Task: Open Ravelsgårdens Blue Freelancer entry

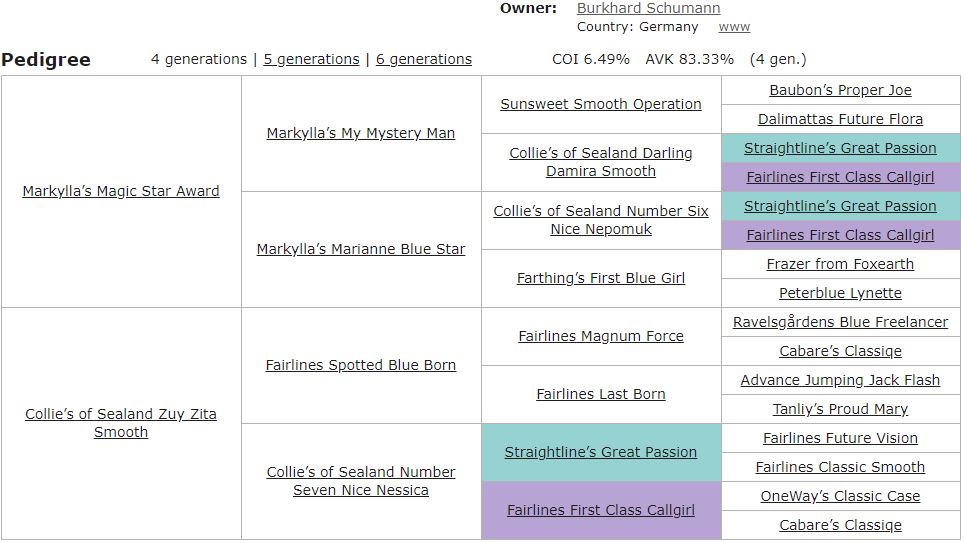Action: point(840,322)
